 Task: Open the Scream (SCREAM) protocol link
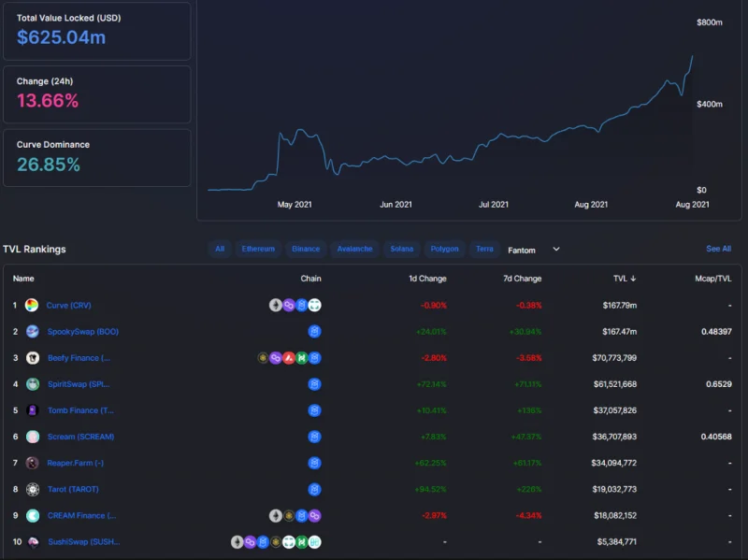(x=81, y=437)
